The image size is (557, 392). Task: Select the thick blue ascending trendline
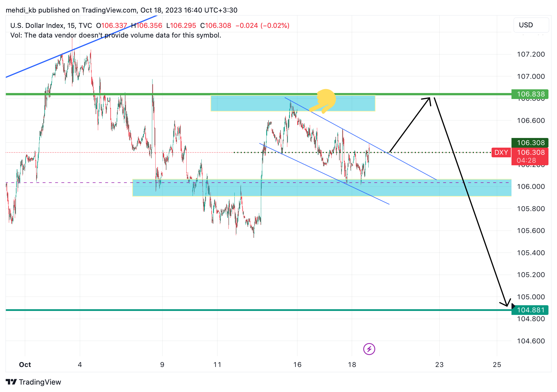click(81, 46)
